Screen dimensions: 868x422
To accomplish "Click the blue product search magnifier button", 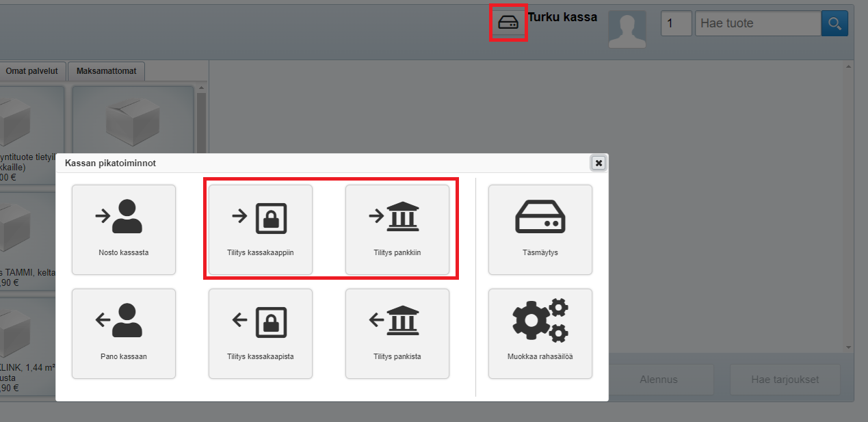I will point(834,23).
